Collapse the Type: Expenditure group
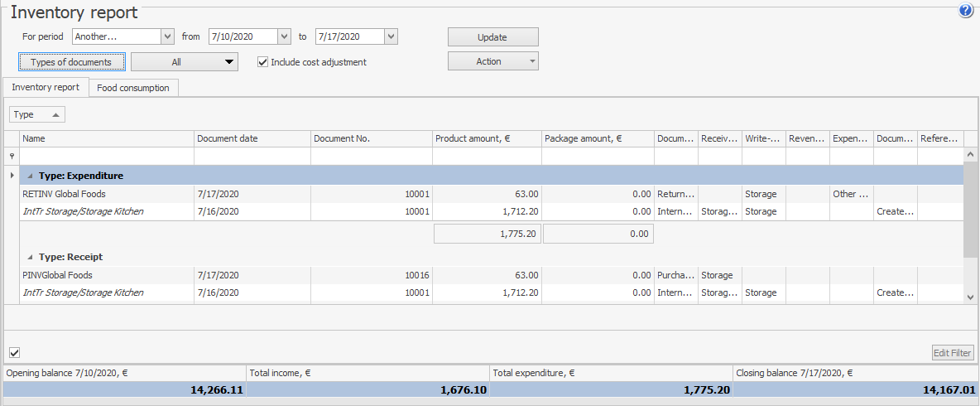Screen dimensions: 980x406 tap(30, 176)
